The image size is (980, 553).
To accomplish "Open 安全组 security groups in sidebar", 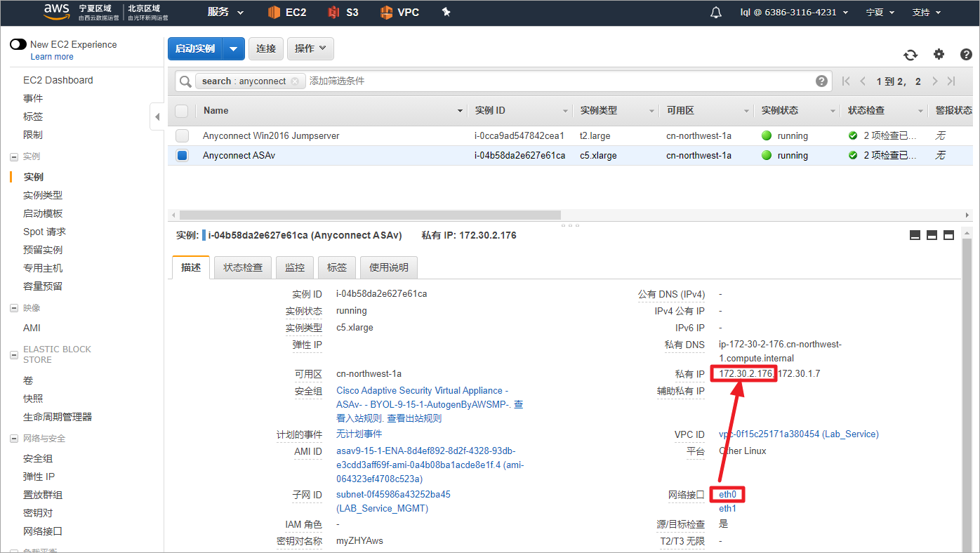I will point(38,459).
